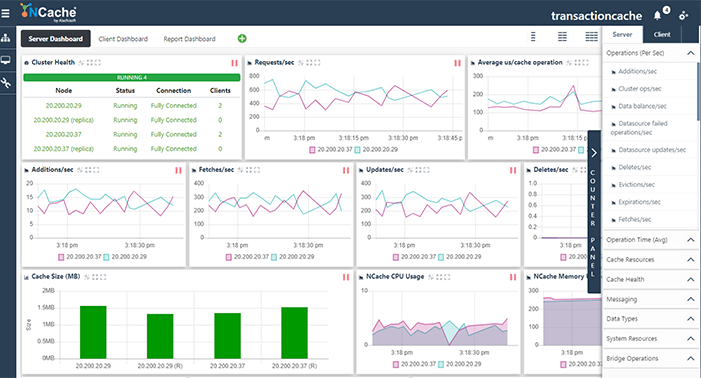Select Fetches/sec counter in panel list

[x=634, y=219]
